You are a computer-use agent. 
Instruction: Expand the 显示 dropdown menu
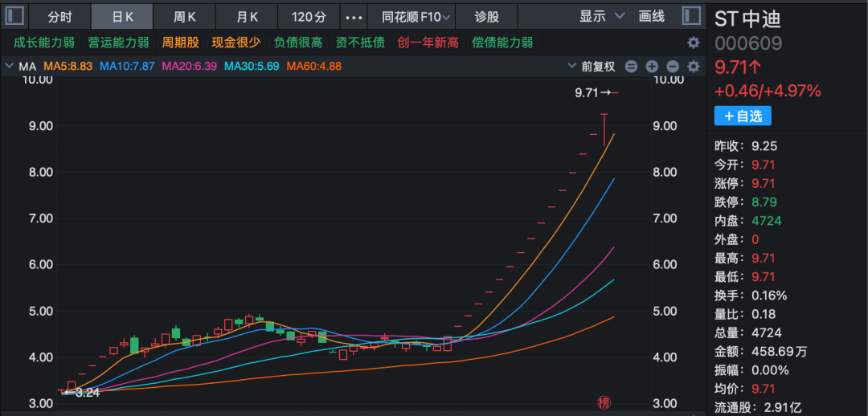coord(602,17)
